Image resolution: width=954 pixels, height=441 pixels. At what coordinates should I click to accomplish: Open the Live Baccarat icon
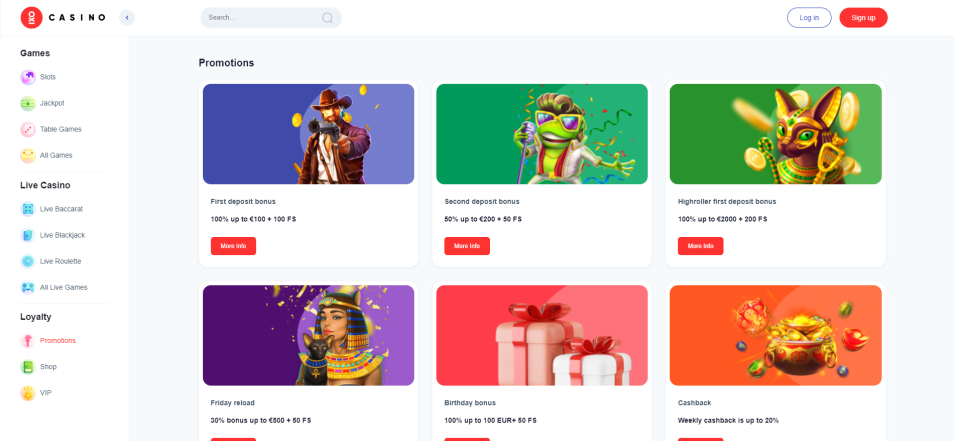28,209
